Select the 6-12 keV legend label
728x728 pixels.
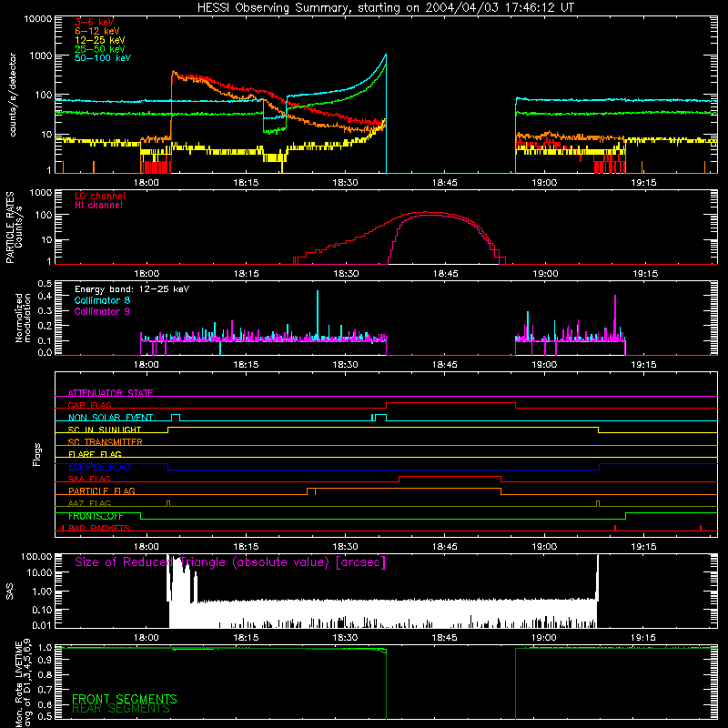96,31
